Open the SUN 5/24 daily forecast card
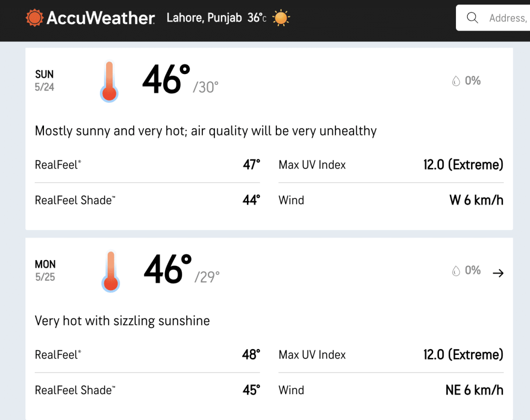Image resolution: width=530 pixels, height=420 pixels. pyautogui.click(x=269, y=139)
